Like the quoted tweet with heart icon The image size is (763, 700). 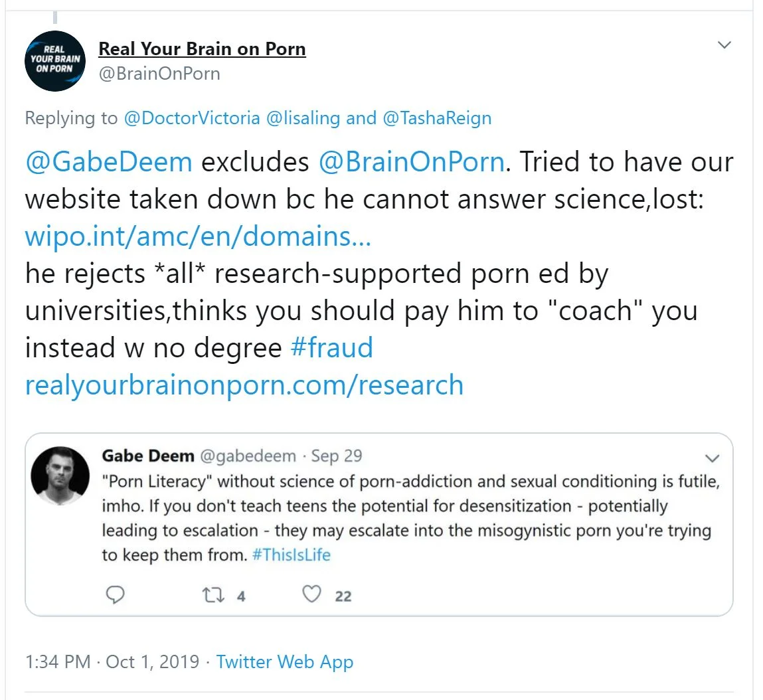click(312, 595)
